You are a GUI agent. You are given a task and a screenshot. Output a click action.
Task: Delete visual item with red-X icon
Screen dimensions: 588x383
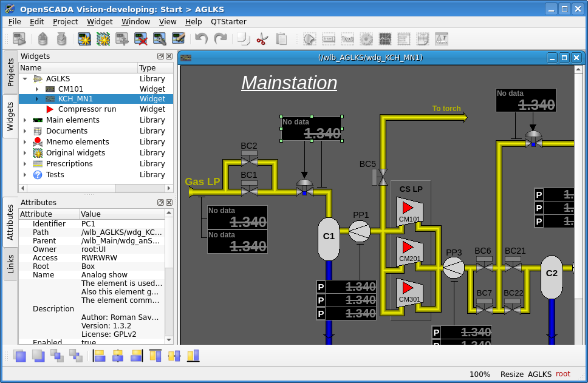point(141,39)
